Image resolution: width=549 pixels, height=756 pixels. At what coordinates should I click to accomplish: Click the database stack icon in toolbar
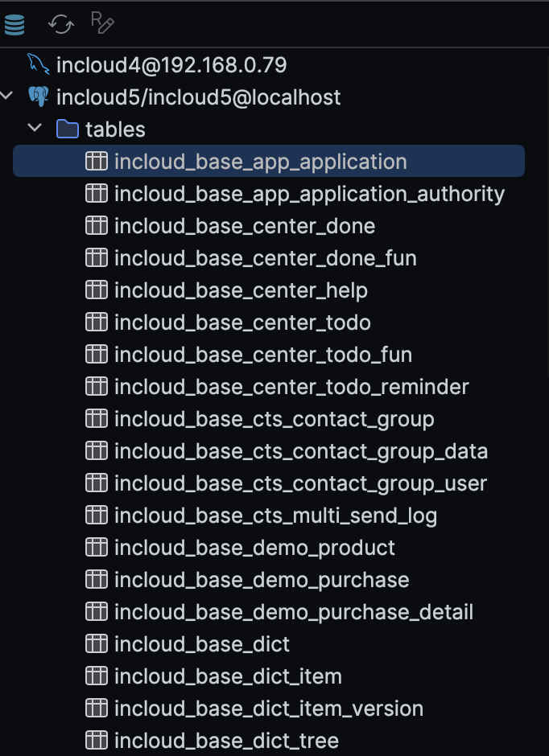[x=14, y=25]
